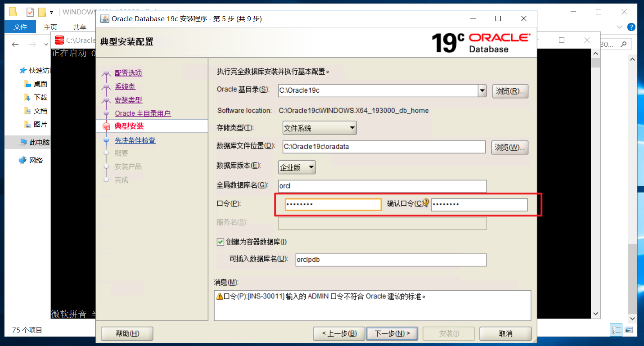Select 此电脑 in Explorer sidebar

click(28, 143)
